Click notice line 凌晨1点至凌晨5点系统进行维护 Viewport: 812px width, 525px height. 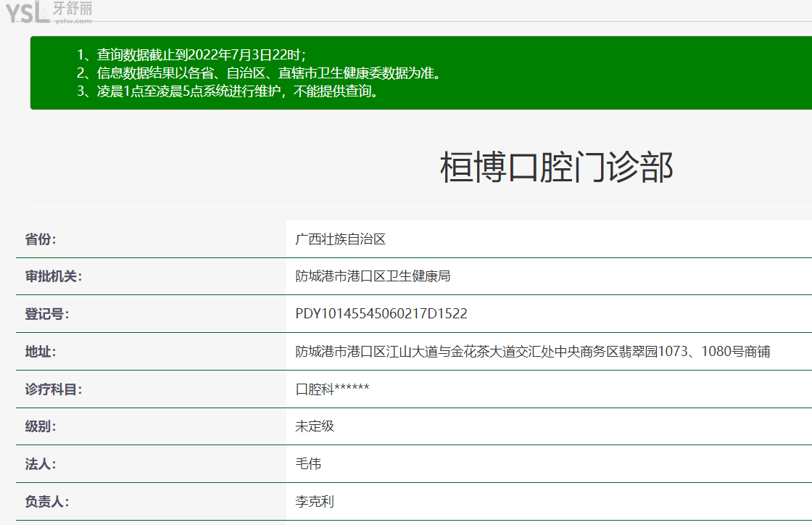(228, 91)
